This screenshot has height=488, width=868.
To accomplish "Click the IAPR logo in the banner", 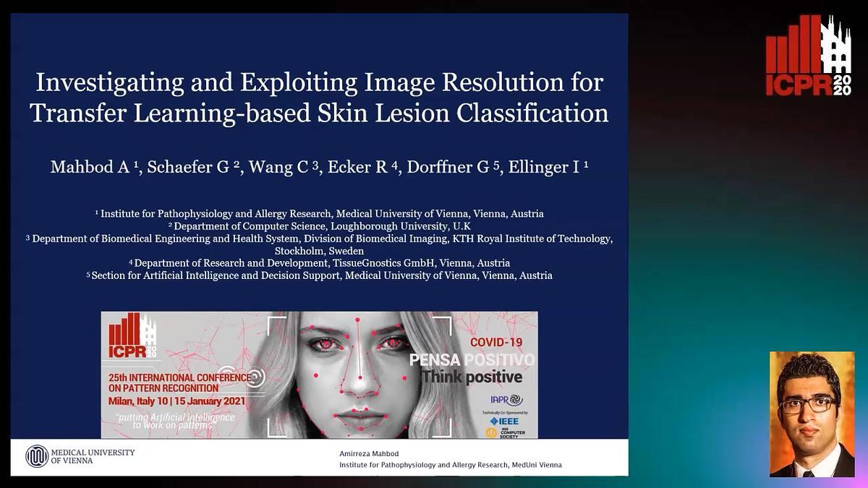I will coord(506,400).
